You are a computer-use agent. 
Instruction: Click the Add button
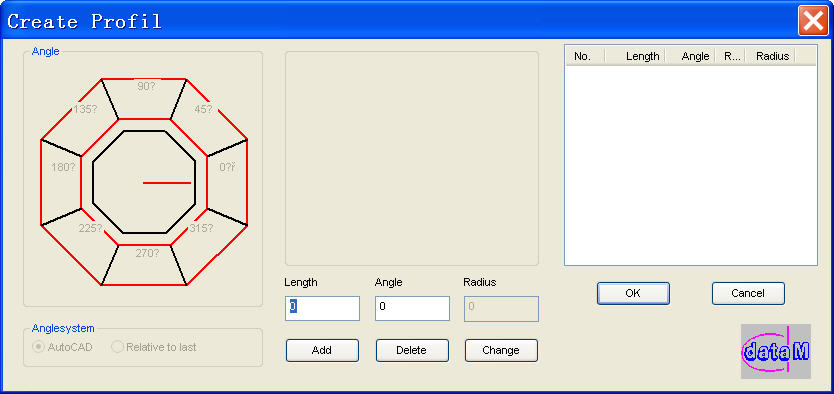click(322, 350)
